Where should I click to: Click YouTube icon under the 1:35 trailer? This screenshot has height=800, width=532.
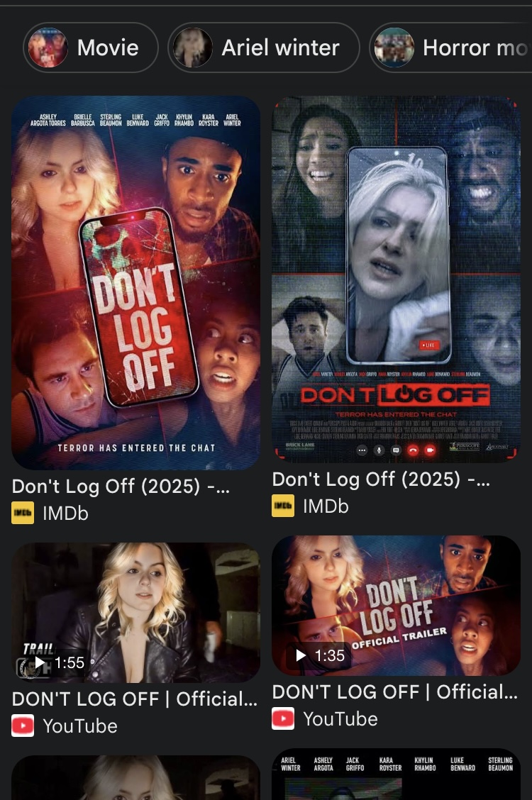[x=283, y=718]
